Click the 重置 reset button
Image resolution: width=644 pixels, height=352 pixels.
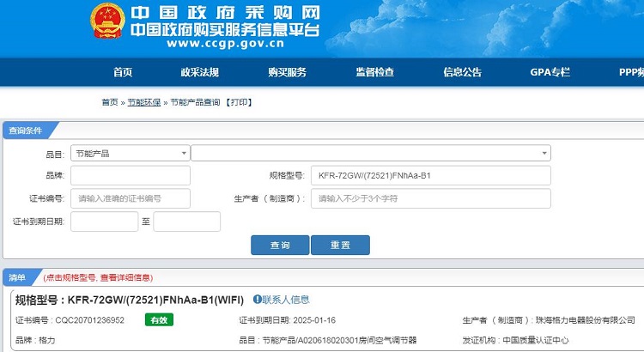[x=341, y=246]
